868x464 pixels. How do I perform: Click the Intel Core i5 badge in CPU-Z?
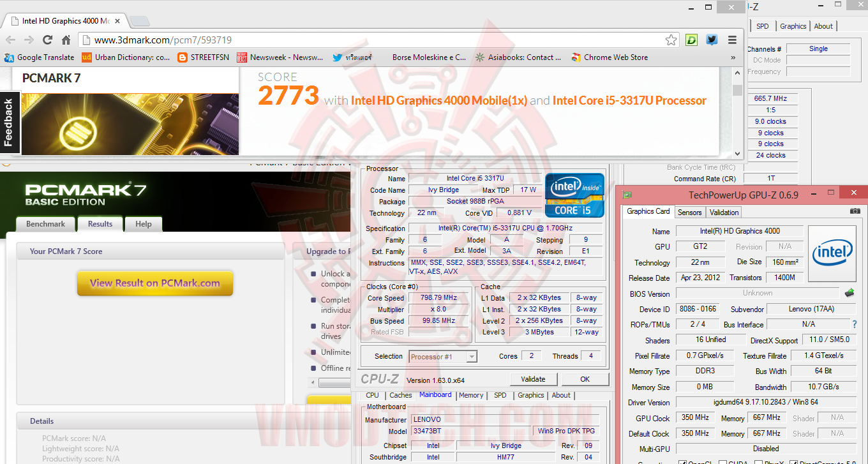574,195
